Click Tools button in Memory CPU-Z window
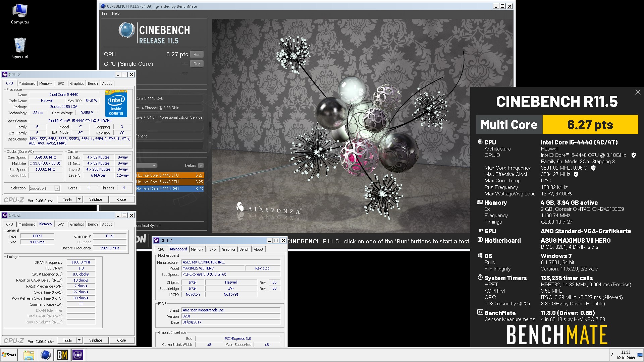Image resolution: width=644 pixels, height=362 pixels. (x=67, y=340)
